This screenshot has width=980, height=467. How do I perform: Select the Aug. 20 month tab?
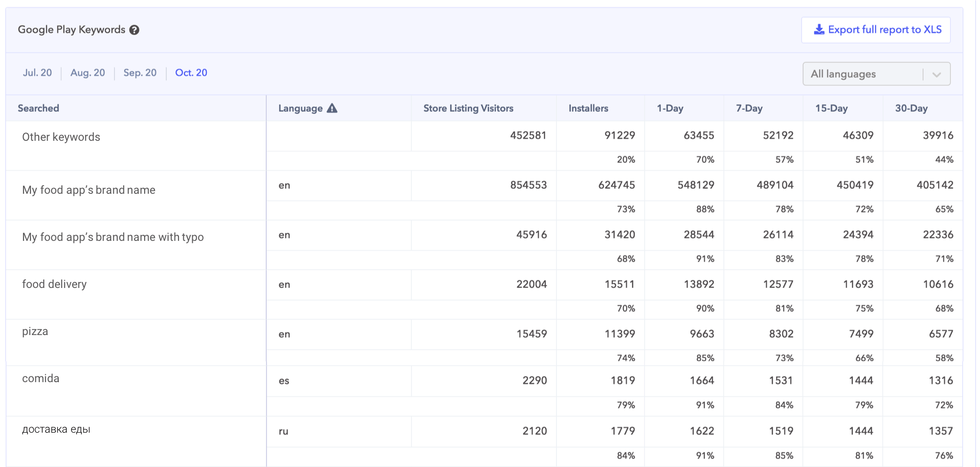pyautogui.click(x=88, y=73)
